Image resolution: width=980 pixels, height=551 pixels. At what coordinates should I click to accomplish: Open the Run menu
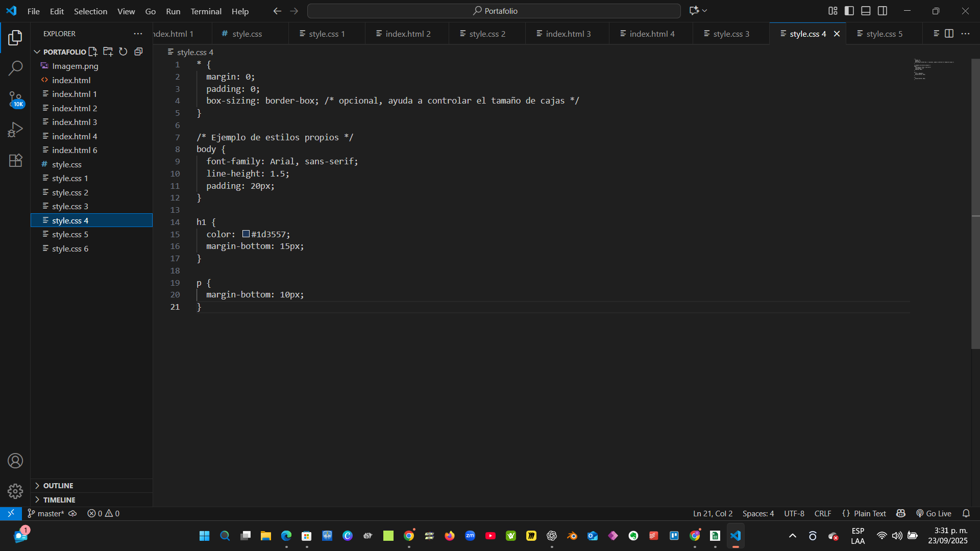tap(173, 11)
